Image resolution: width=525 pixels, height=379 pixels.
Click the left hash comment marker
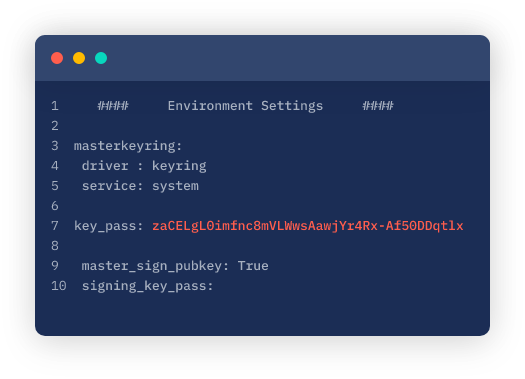(x=113, y=106)
